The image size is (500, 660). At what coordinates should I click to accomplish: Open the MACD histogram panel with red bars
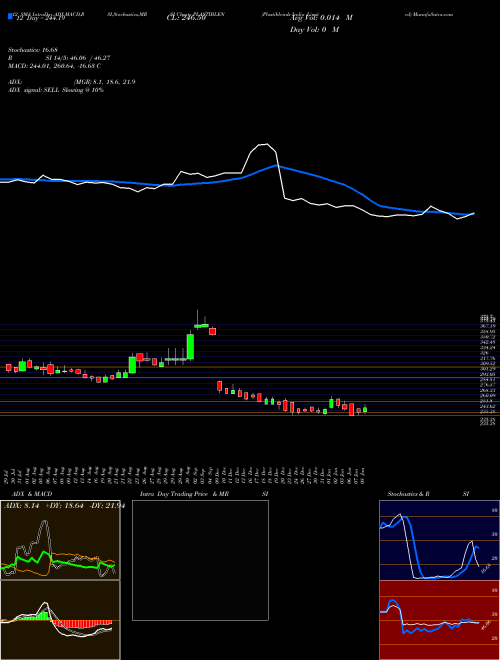(x=60, y=620)
